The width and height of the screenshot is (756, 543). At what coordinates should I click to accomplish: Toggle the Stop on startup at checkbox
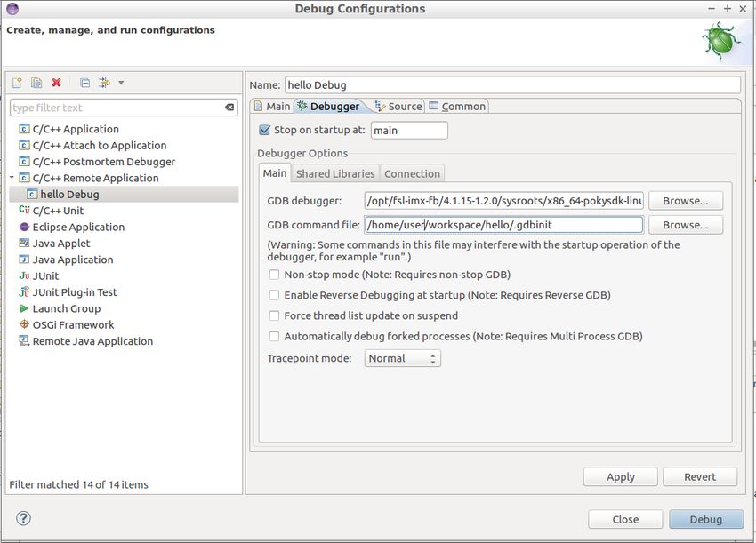pyautogui.click(x=264, y=130)
